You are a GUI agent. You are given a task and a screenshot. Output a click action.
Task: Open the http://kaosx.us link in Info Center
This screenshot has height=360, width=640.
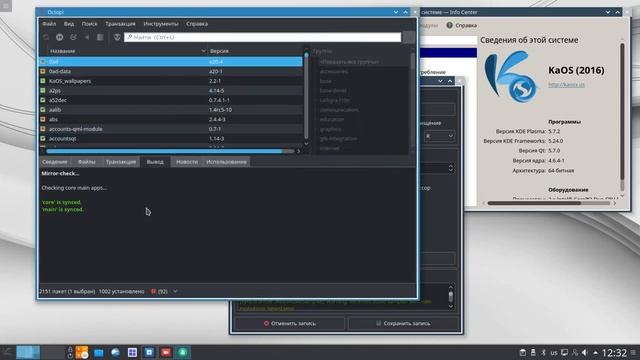[566, 84]
